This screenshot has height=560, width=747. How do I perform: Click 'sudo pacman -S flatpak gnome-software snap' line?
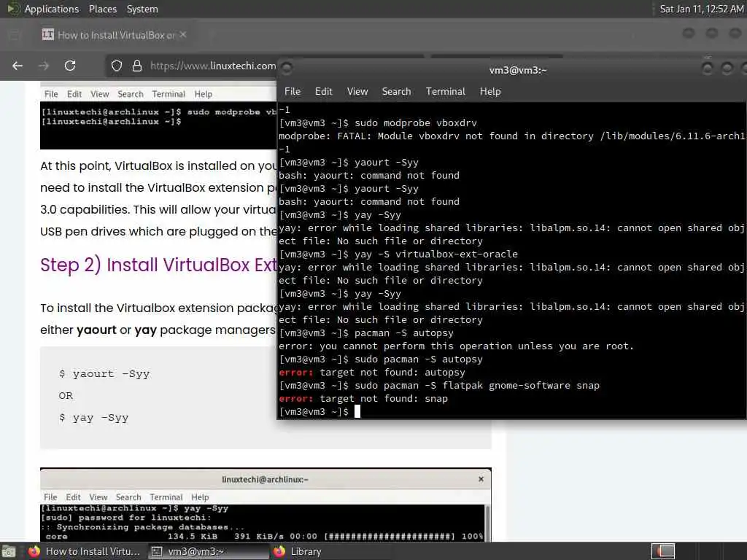[x=439, y=385]
